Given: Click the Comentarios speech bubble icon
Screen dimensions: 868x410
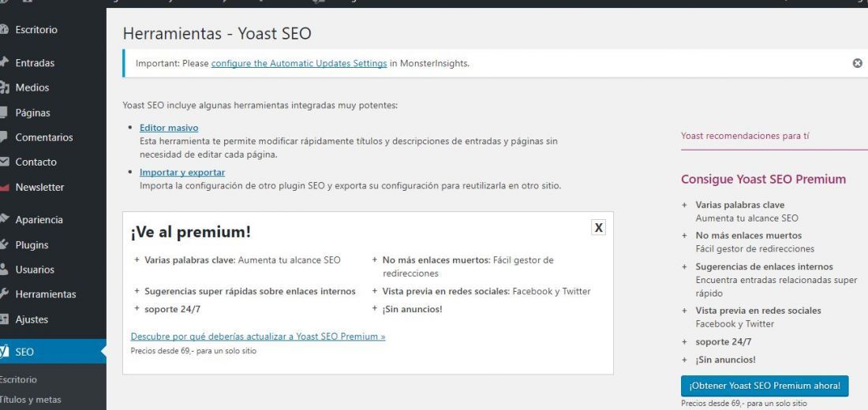Looking at the screenshot, I should (x=3, y=136).
